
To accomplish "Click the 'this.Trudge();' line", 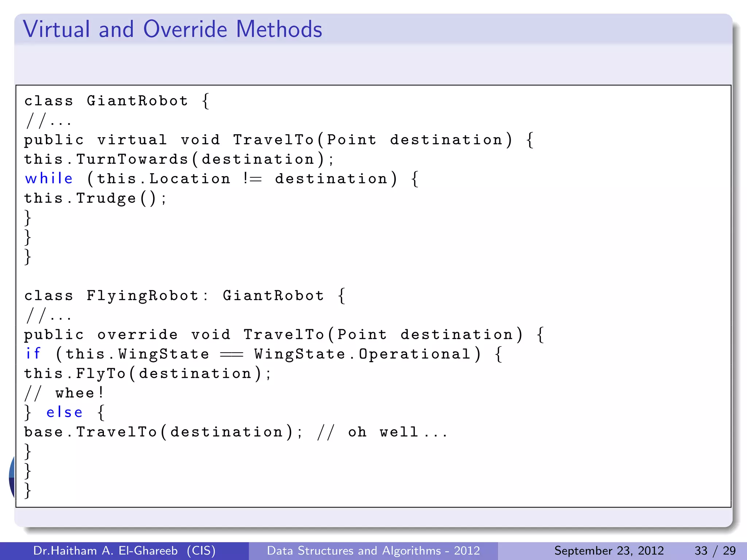I will point(96,198).
